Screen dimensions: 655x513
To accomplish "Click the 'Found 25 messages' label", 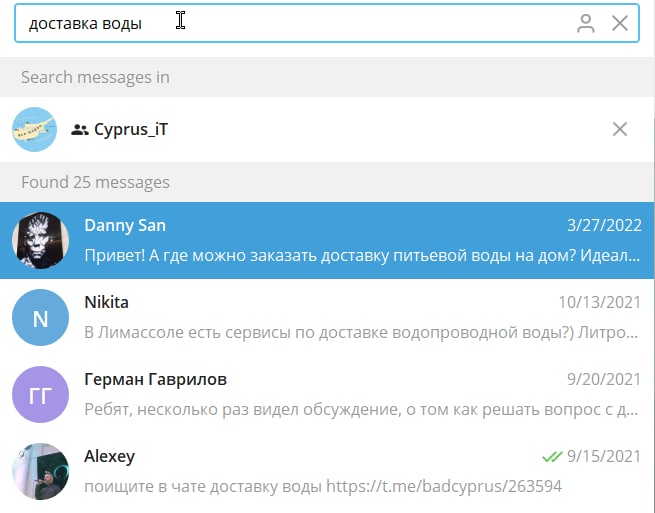I will (x=95, y=182).
